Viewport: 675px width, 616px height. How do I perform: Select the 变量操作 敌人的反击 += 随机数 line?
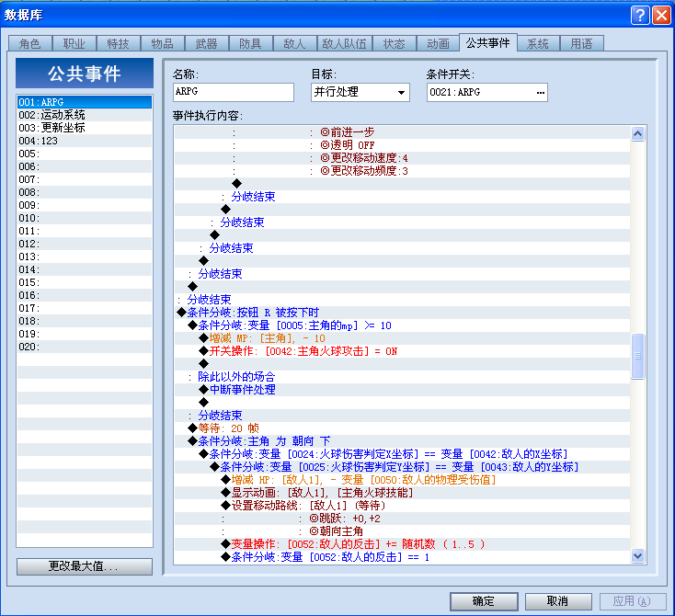click(x=402, y=544)
